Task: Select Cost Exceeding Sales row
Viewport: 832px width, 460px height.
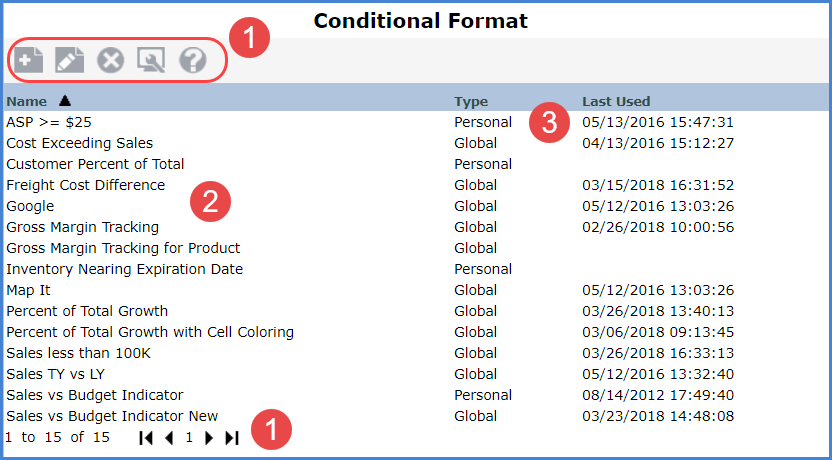Action: (x=79, y=143)
